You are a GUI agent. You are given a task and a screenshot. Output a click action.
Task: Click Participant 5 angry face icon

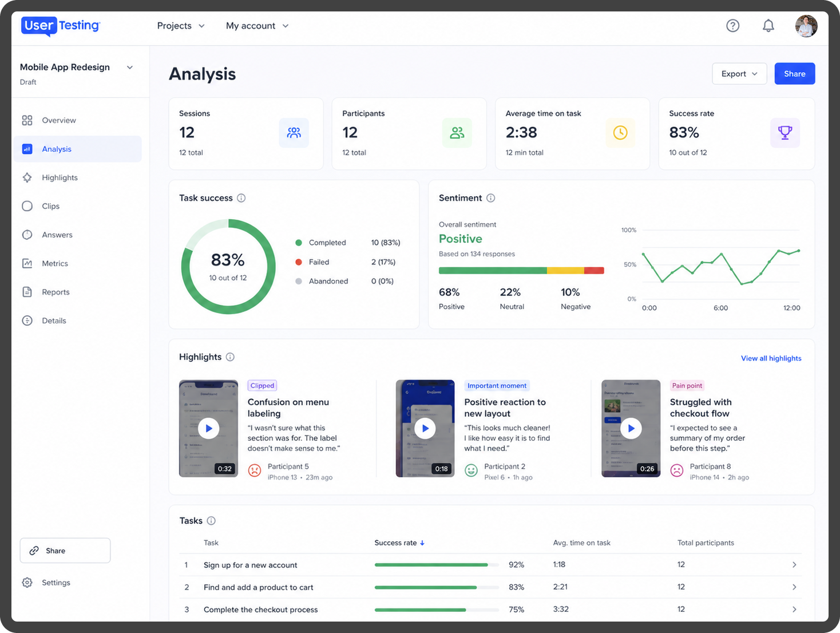point(255,470)
